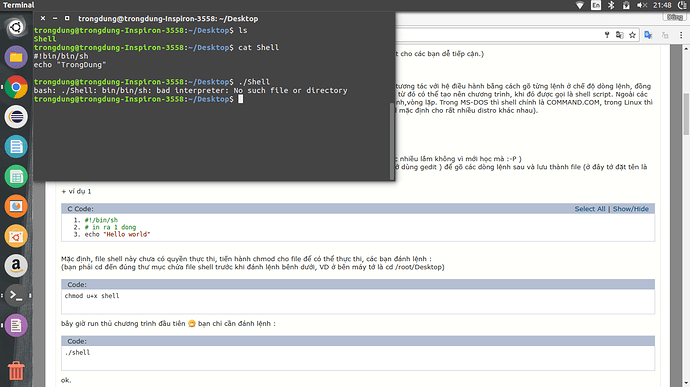690x387 pixels.
Task: Click the 'Terminal' title in the top panel
Action: (18, 5)
